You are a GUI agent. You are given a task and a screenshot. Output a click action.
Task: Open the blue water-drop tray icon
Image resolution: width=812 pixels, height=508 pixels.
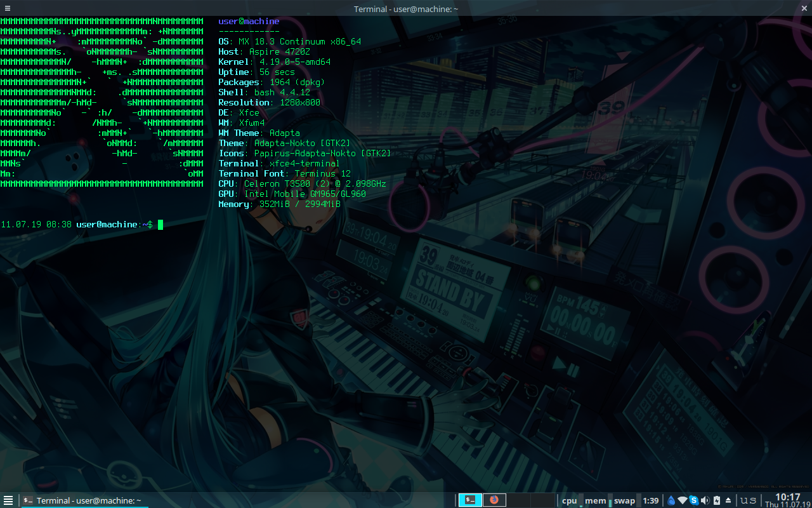671,500
